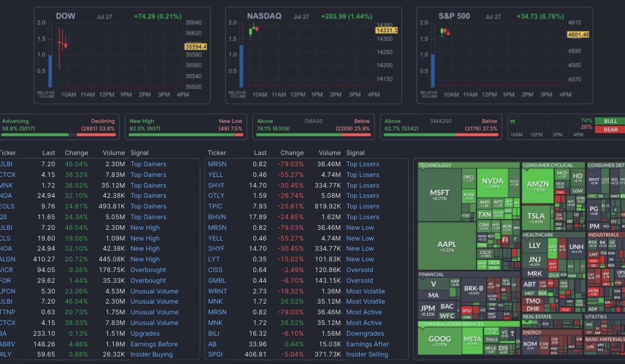This screenshot has width=625, height=364.
Task: Select the AMZN tile in the heatmap
Action: tap(538, 186)
